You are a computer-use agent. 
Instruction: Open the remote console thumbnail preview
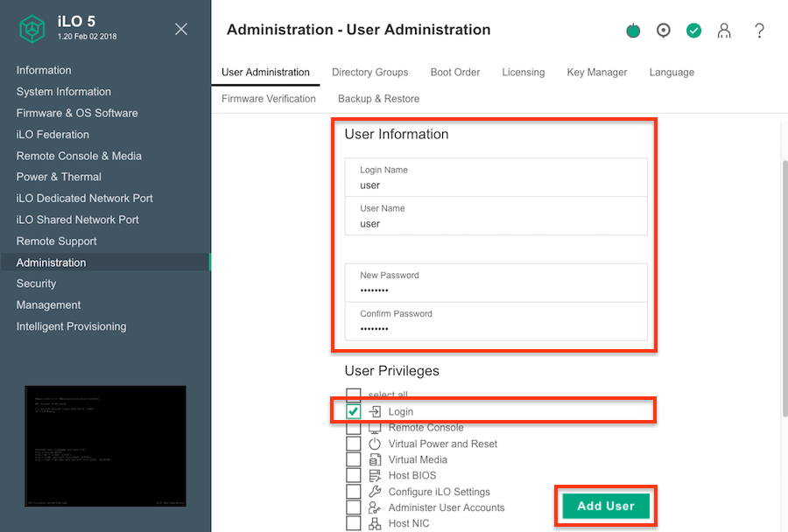[x=106, y=446]
